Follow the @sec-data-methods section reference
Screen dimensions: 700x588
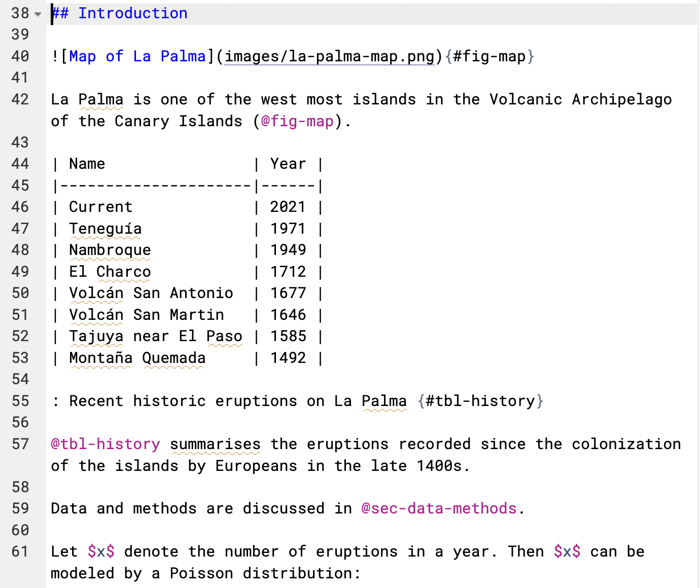coord(438,508)
